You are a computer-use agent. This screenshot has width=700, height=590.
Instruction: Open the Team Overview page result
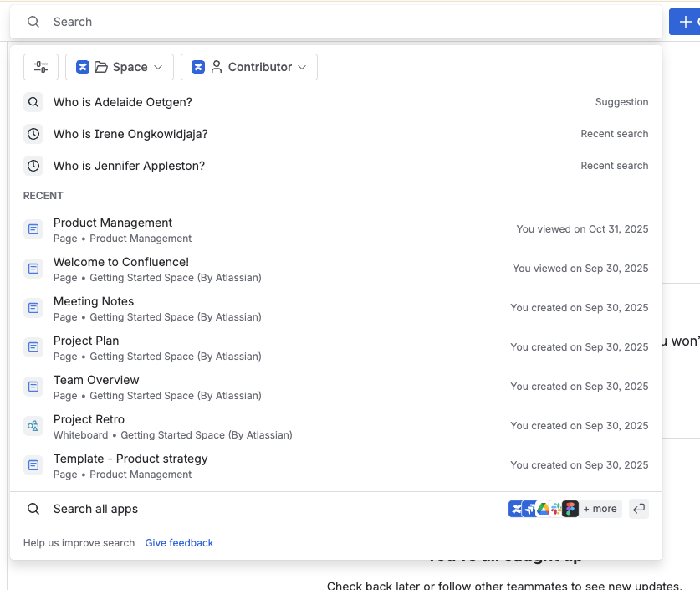point(335,387)
